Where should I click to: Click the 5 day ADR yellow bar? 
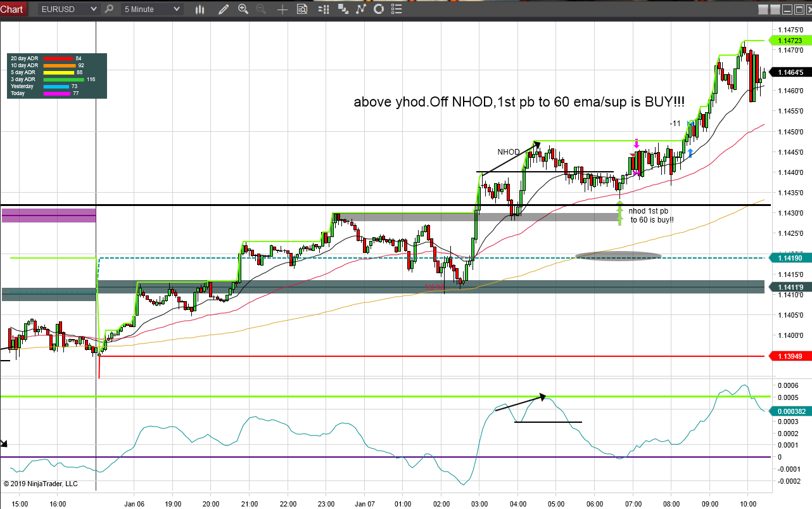coord(60,72)
